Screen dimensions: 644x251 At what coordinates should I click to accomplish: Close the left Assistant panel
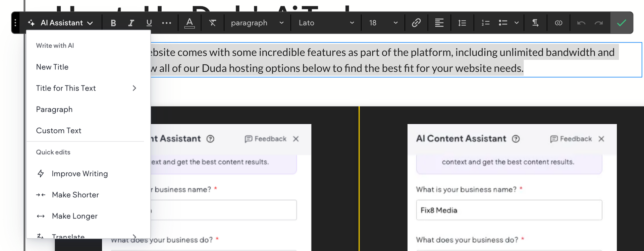click(x=296, y=139)
